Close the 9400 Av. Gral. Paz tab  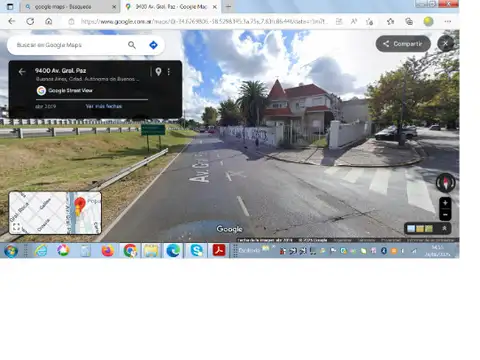pos(215,7)
